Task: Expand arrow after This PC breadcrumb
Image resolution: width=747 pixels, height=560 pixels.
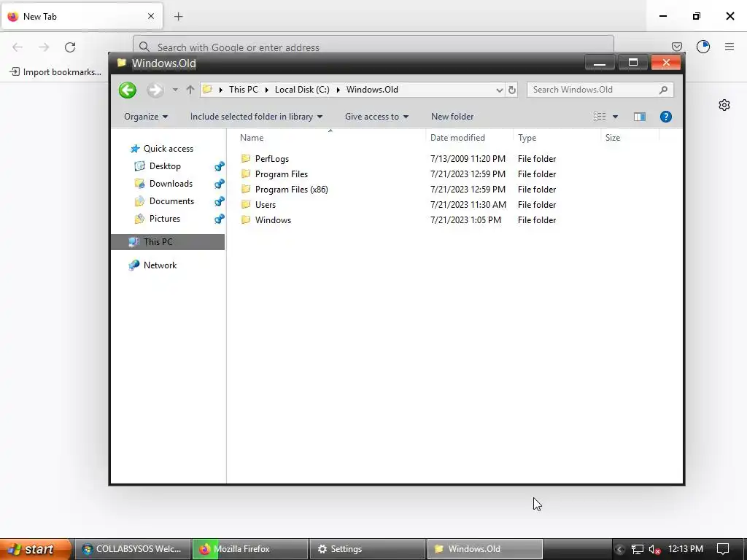Action: 266,90
